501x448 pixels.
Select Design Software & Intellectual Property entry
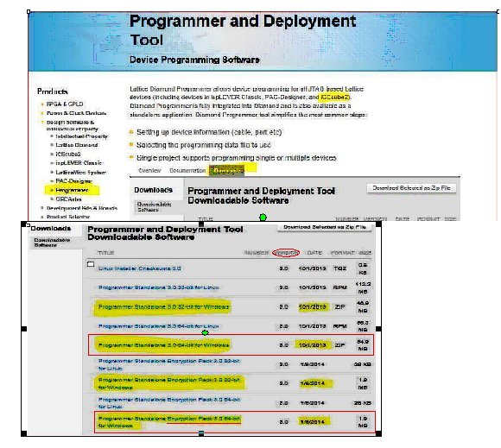tap(73, 125)
